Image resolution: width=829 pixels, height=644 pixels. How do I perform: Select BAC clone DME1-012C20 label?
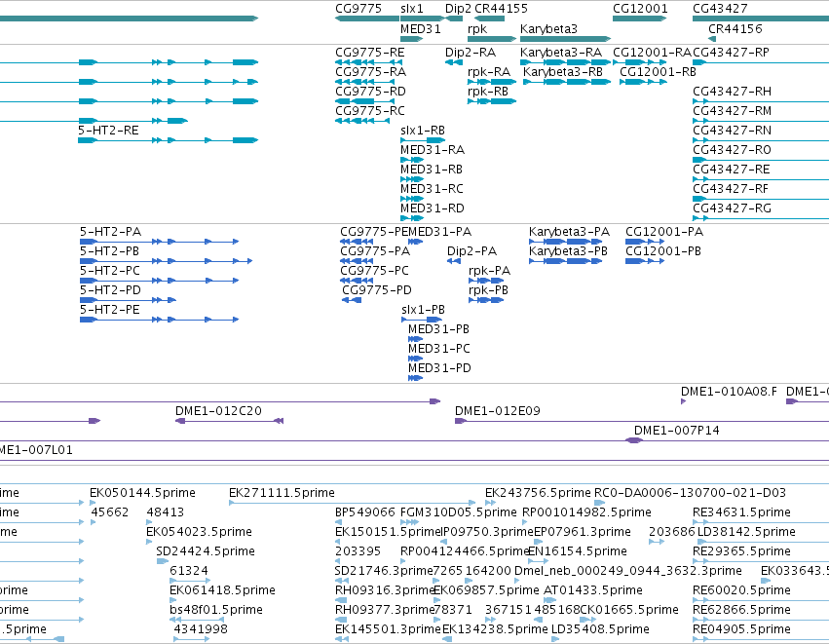[x=218, y=411]
